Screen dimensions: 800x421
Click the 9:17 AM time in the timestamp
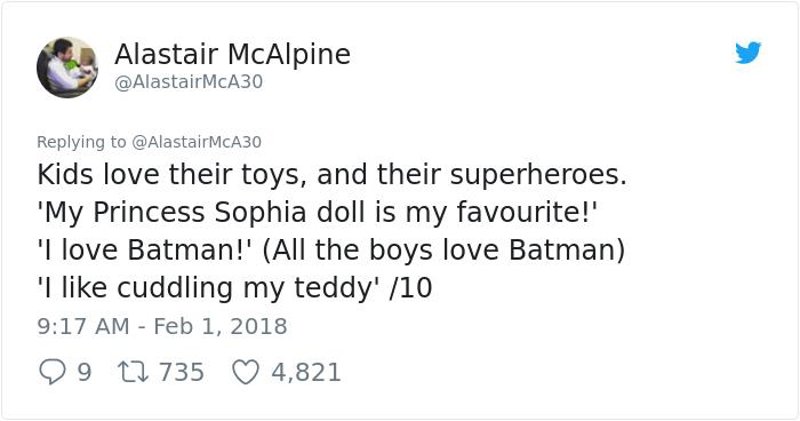point(82,326)
